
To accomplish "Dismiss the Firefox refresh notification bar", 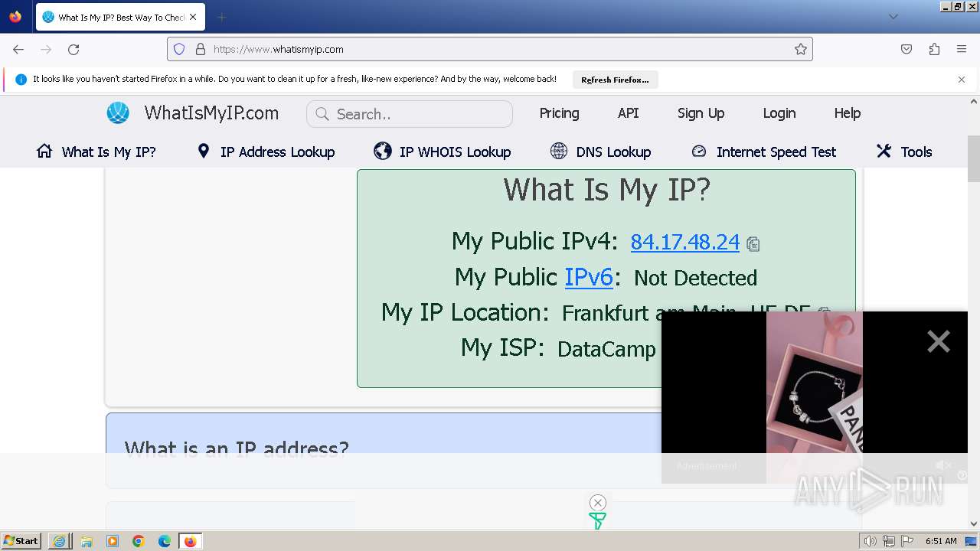I will click(x=962, y=79).
